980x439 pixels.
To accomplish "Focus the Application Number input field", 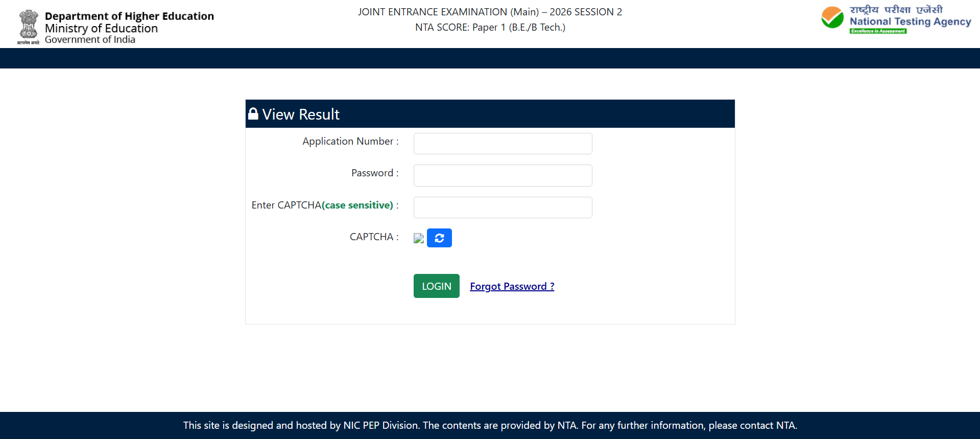I will (503, 144).
